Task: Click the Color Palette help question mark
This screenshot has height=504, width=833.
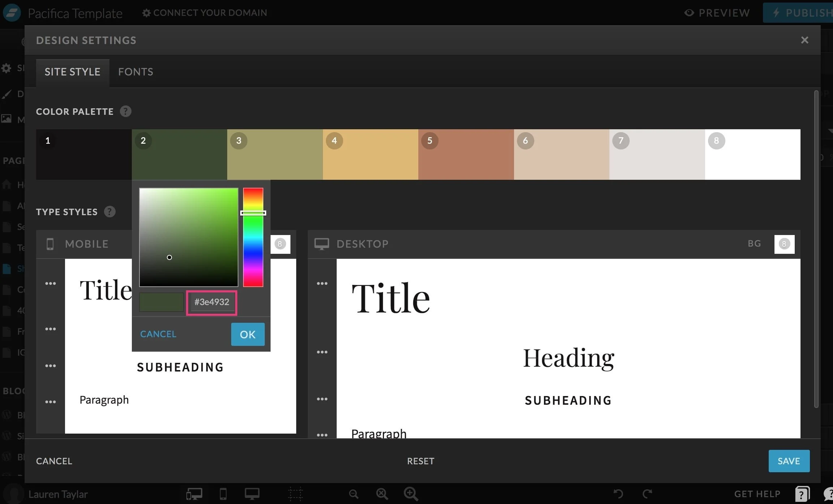Action: tap(125, 111)
